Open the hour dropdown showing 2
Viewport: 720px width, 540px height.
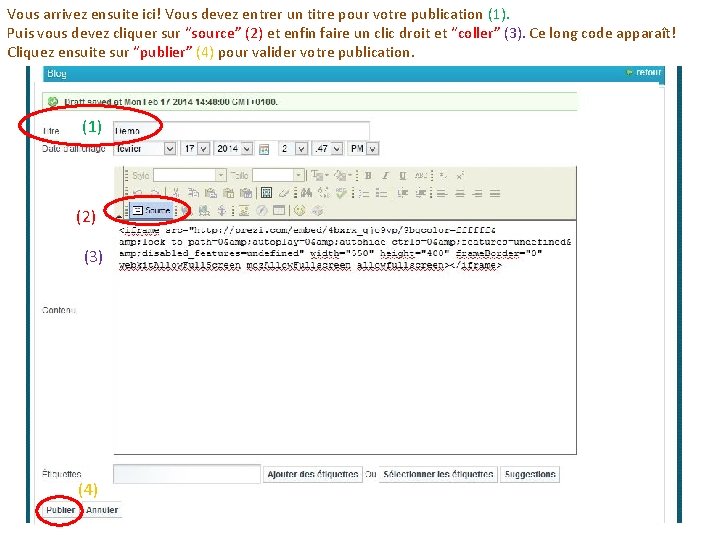(x=293, y=149)
